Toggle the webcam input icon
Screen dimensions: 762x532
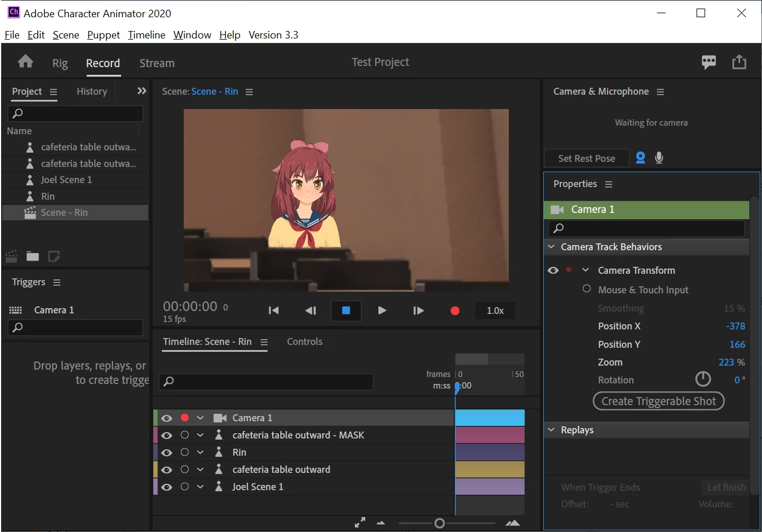click(640, 158)
